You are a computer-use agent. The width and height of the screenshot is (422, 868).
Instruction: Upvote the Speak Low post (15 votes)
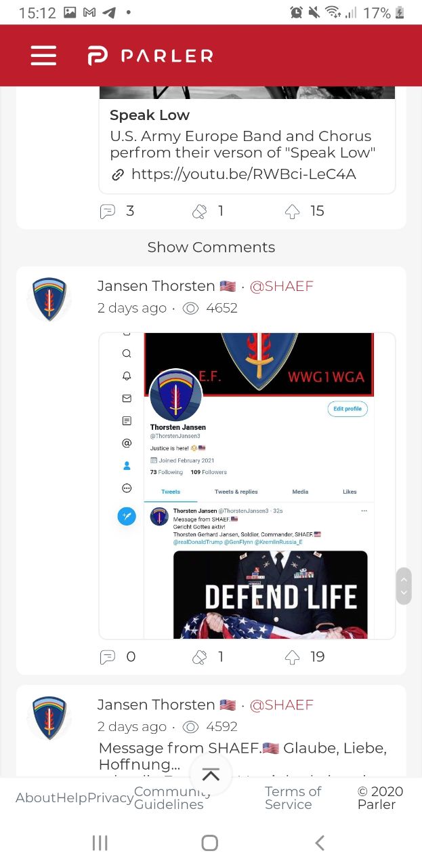click(x=292, y=212)
